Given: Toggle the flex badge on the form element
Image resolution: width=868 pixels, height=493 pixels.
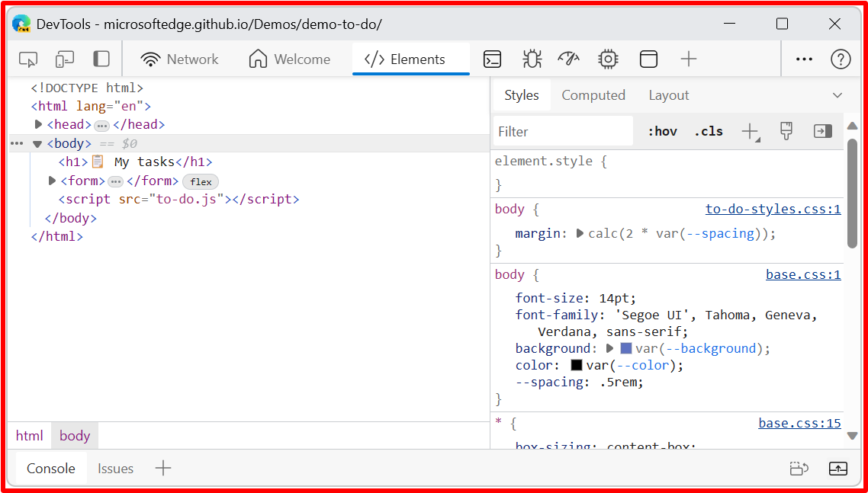Looking at the screenshot, I should [x=200, y=181].
